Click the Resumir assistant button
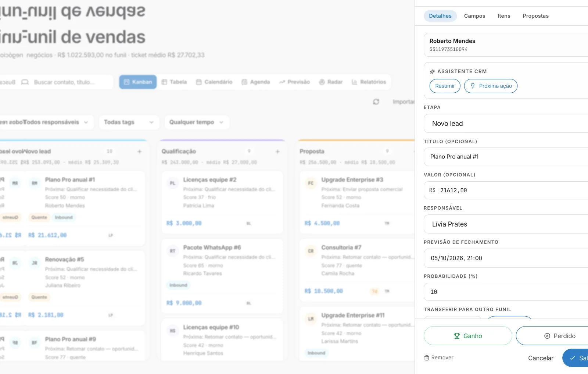Screen dimensions: 588x374 (445, 86)
